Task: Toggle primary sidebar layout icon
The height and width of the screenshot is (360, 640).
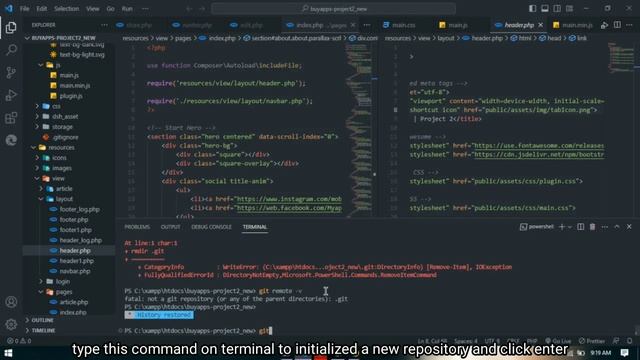Action: (x=533, y=9)
